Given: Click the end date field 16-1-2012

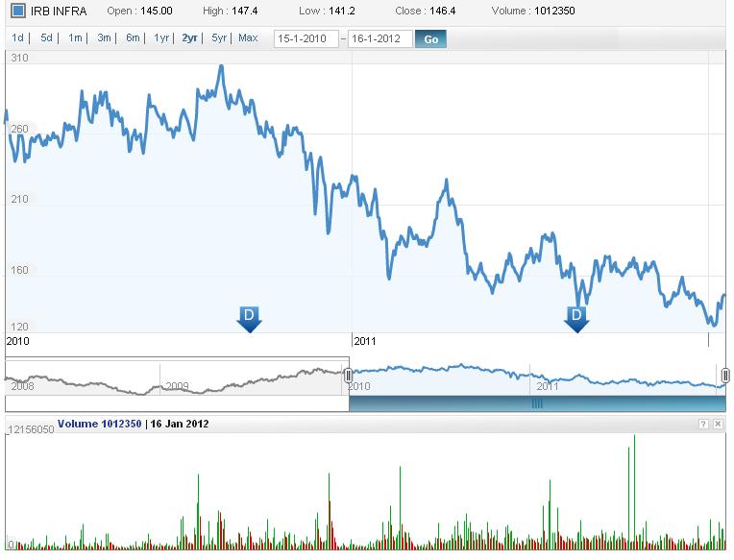Looking at the screenshot, I should [x=380, y=39].
